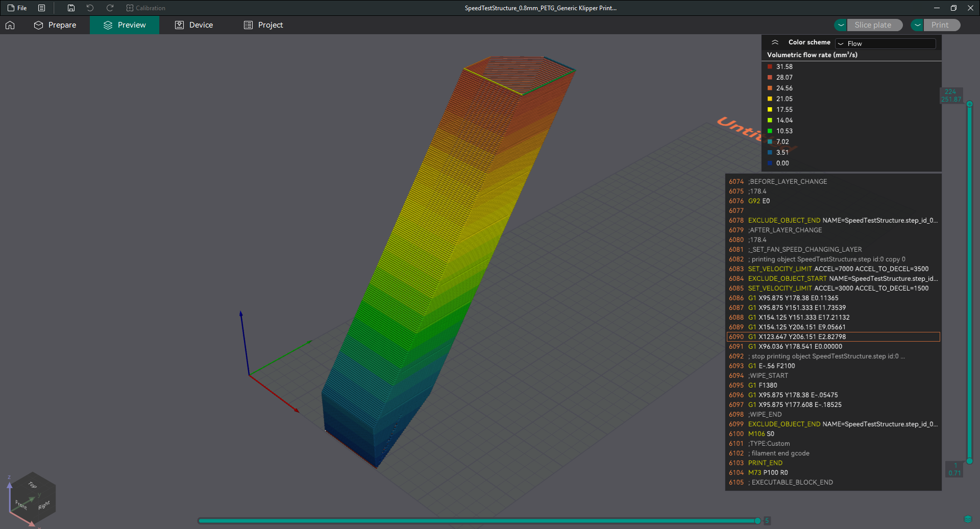Select G-code line 6100 M106 S0

click(833, 434)
